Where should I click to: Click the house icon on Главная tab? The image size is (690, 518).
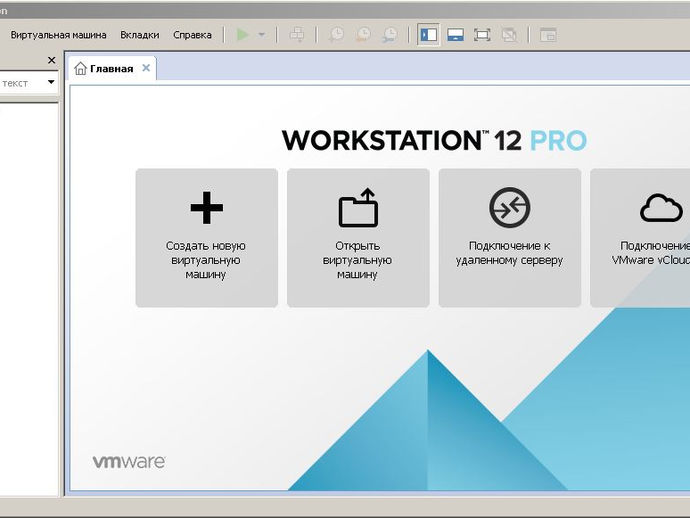pyautogui.click(x=80, y=68)
